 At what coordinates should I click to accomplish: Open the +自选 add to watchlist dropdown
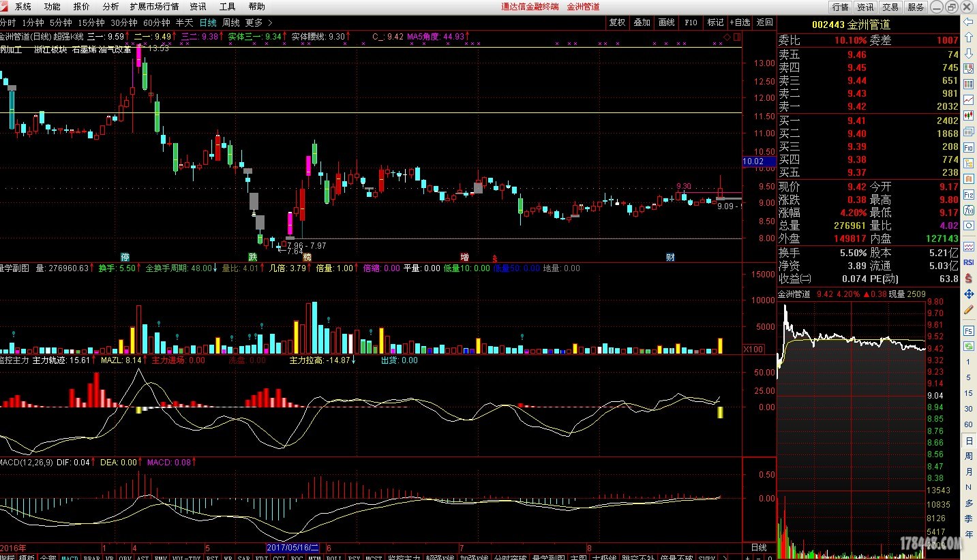pyautogui.click(x=740, y=22)
